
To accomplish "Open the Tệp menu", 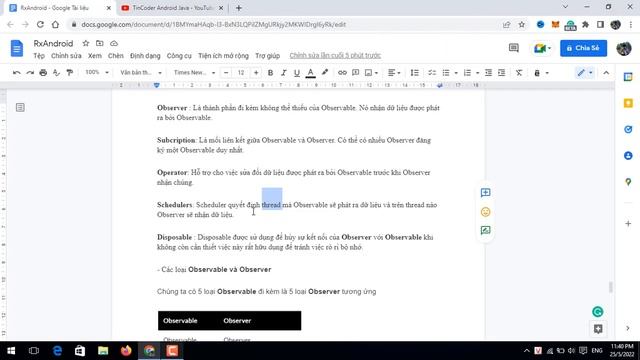I will coord(39,56).
